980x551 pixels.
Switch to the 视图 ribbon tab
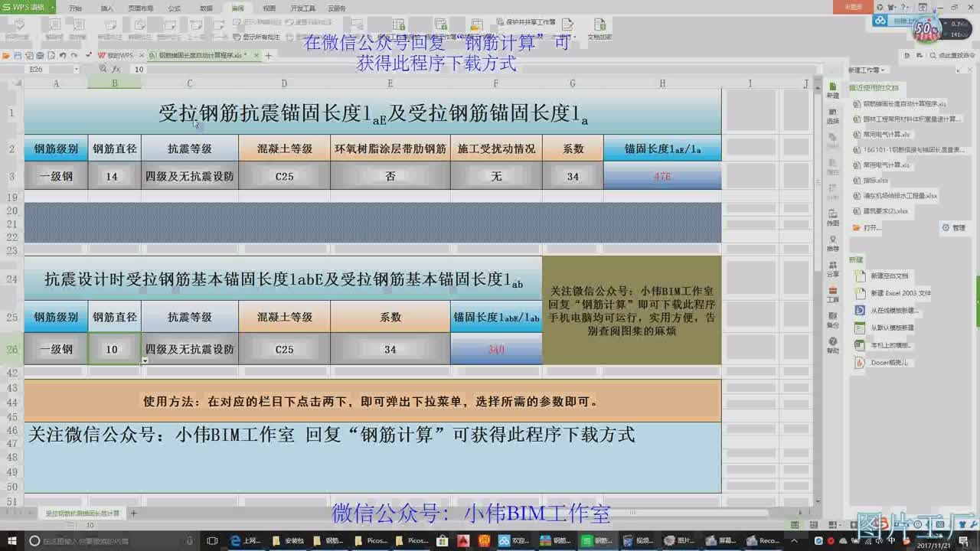[269, 8]
